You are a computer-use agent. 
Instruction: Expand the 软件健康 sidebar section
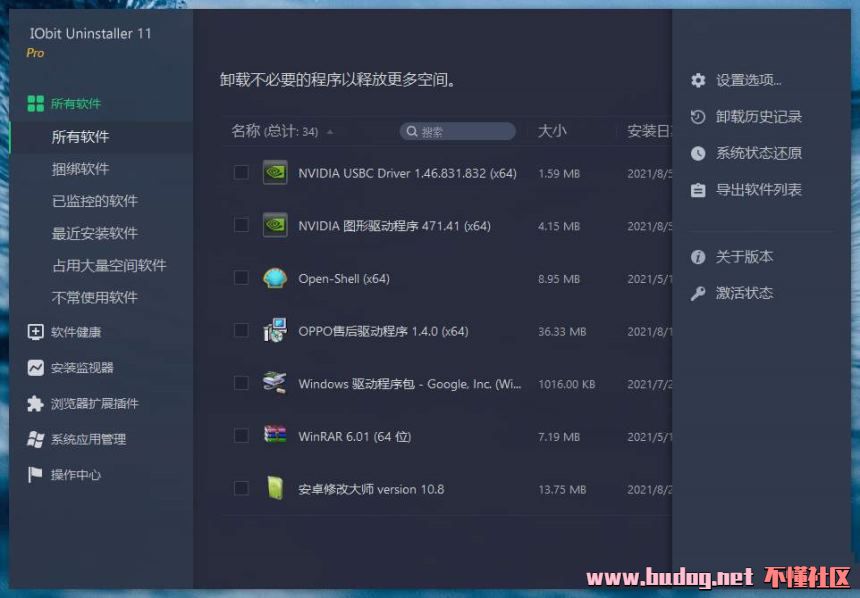(x=75, y=332)
